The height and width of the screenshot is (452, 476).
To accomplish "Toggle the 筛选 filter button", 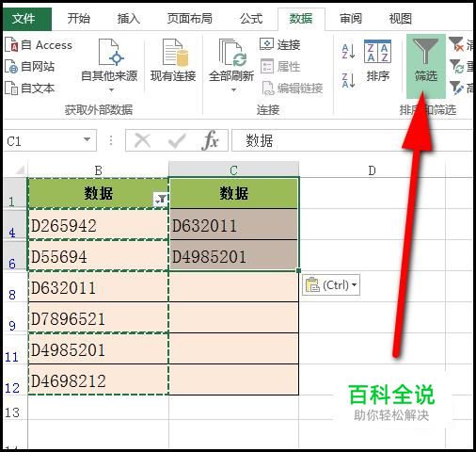I will (425, 66).
